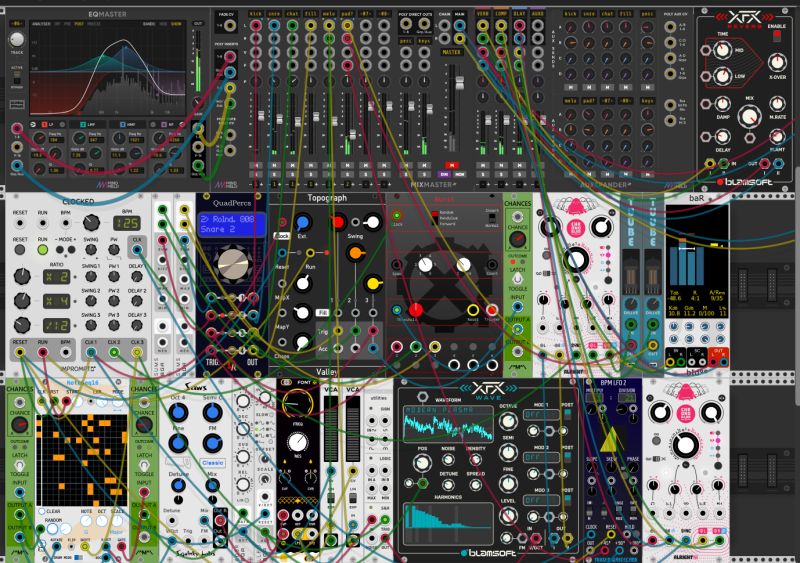Toggle the HF band enable in EQMaster

tap(163, 125)
